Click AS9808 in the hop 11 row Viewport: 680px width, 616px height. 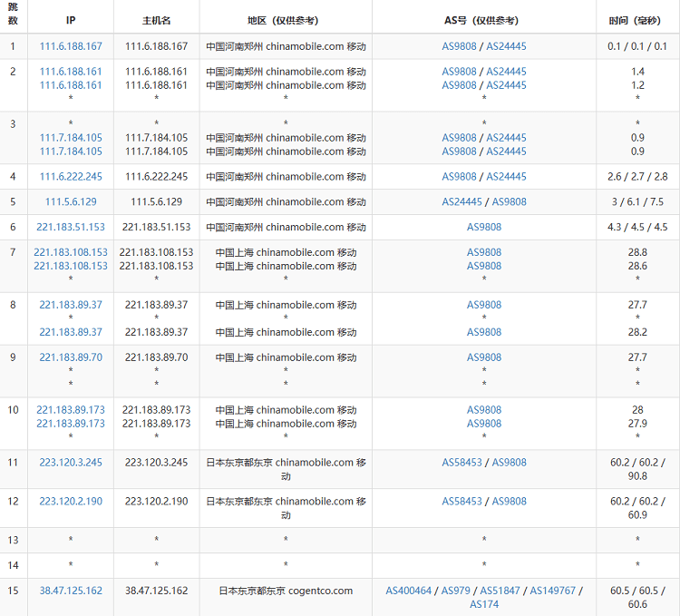(x=510, y=463)
